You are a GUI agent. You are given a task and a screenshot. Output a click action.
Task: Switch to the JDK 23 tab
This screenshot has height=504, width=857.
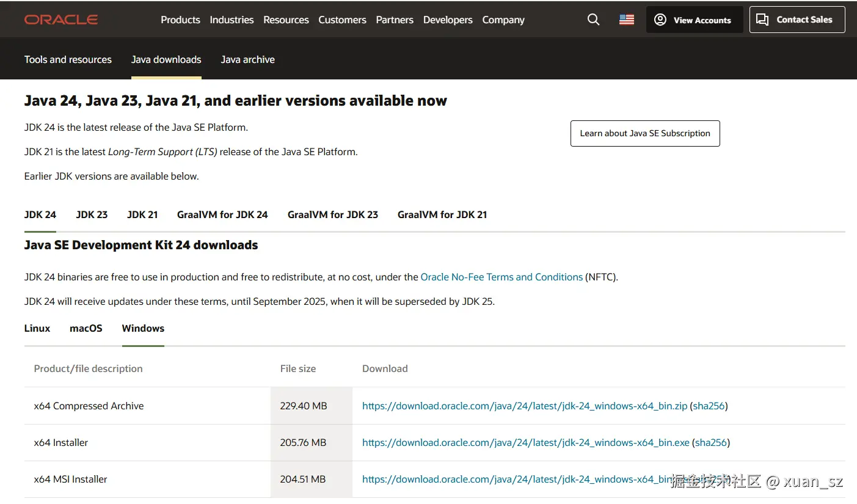[92, 214]
